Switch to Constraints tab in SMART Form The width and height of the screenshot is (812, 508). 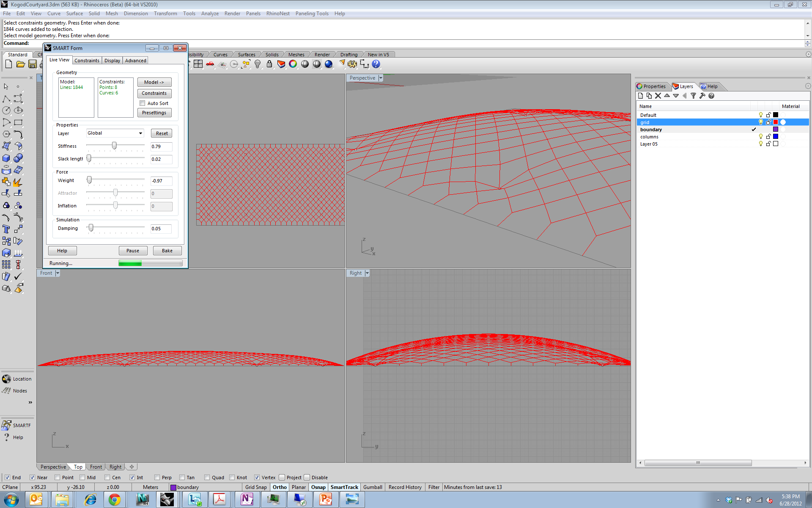87,61
